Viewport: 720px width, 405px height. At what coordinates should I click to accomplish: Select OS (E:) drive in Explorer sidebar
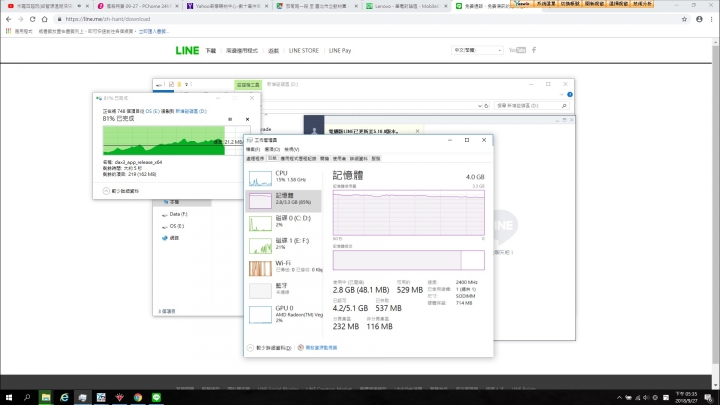177,226
